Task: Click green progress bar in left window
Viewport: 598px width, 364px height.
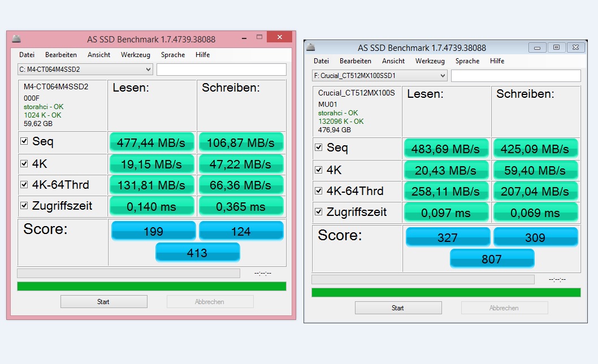Action: 152,286
